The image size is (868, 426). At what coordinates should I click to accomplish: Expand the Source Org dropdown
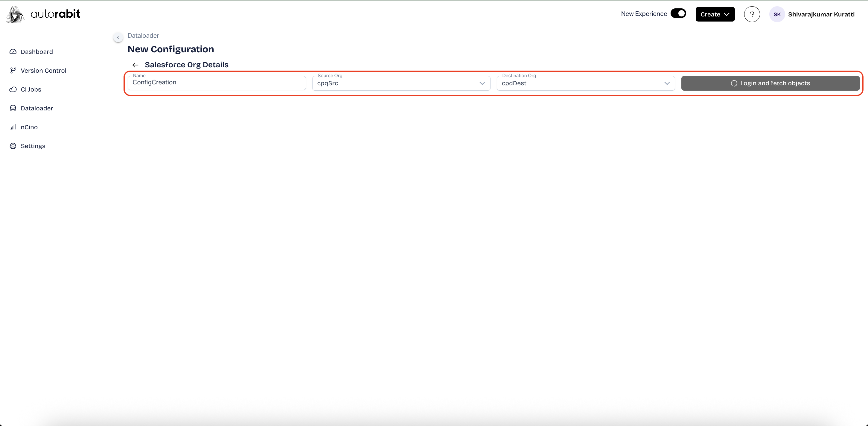click(482, 83)
